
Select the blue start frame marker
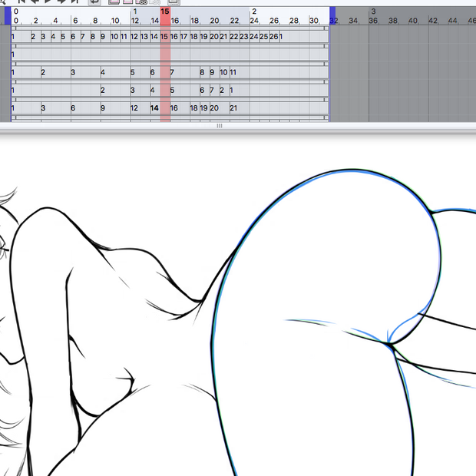point(8,16)
